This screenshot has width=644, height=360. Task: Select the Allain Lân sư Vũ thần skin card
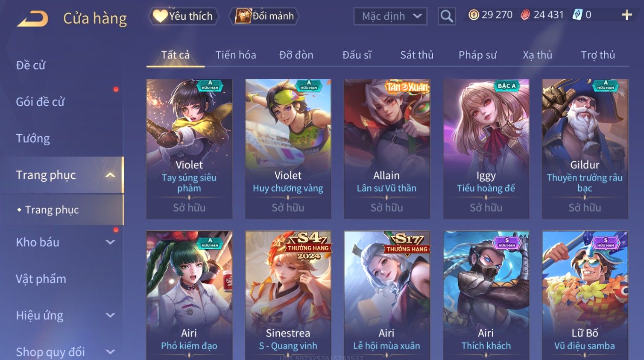[387, 149]
